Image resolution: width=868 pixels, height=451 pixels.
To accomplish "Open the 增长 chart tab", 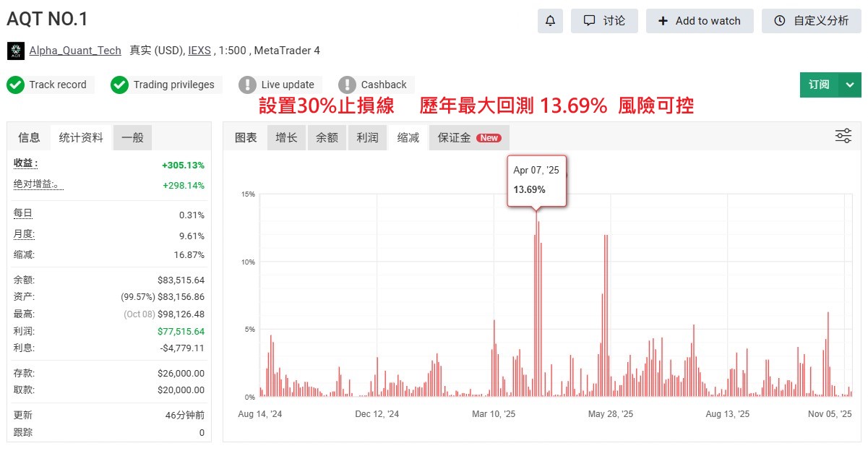I will [286, 137].
